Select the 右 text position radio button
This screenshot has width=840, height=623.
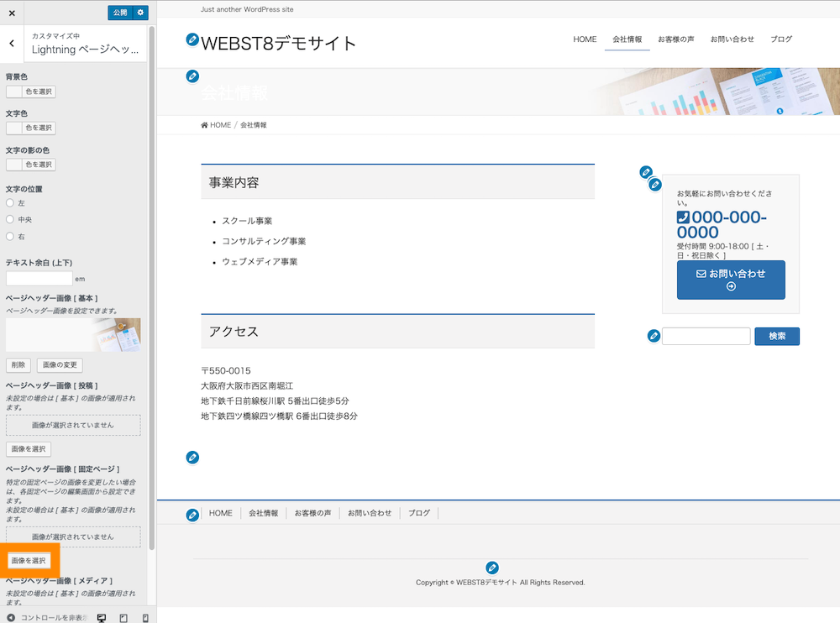click(x=8, y=236)
